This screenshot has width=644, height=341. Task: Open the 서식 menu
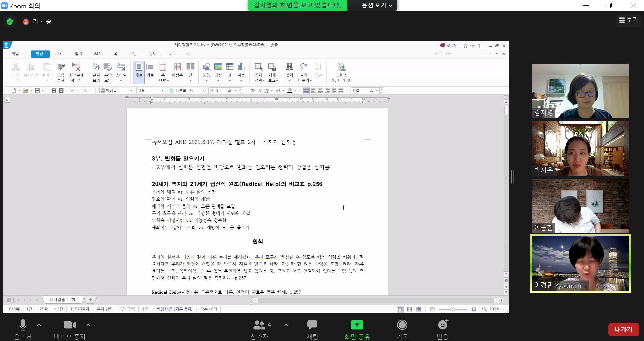point(98,54)
